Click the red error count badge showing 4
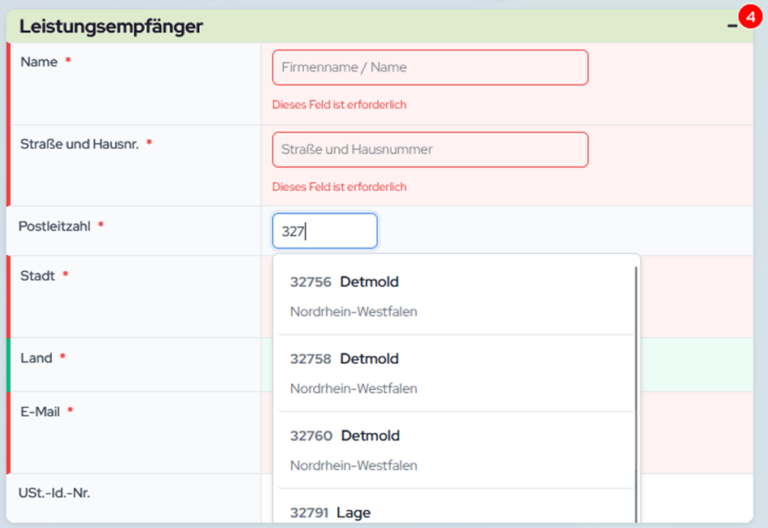Screen dimensions: 768x528 click(x=746, y=16)
